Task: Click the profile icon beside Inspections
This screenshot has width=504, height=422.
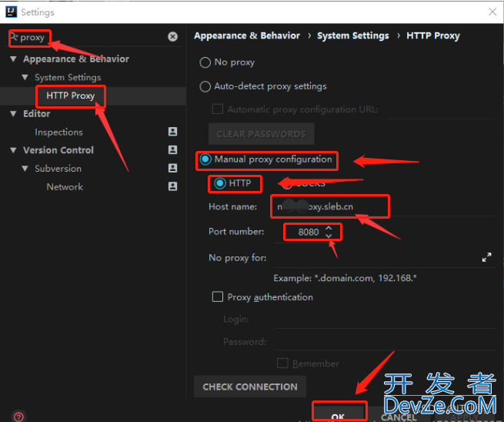Action: tap(172, 131)
